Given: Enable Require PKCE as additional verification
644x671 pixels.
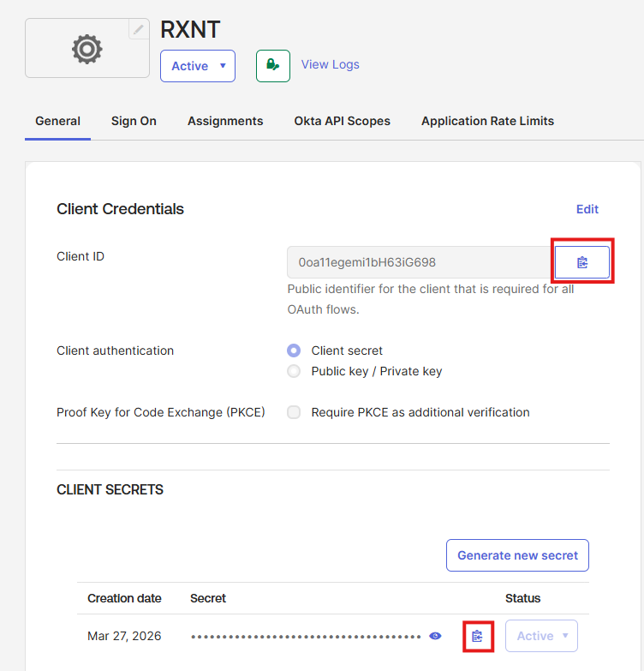Looking at the screenshot, I should (295, 412).
